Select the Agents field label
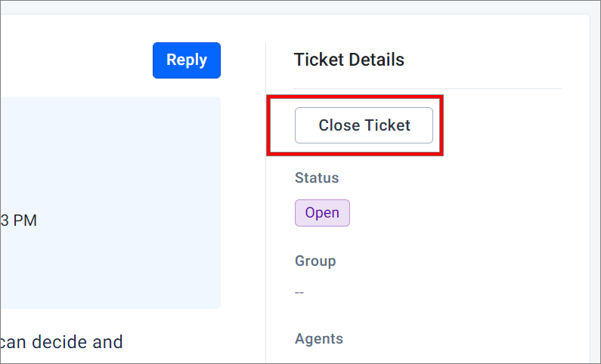 click(319, 339)
